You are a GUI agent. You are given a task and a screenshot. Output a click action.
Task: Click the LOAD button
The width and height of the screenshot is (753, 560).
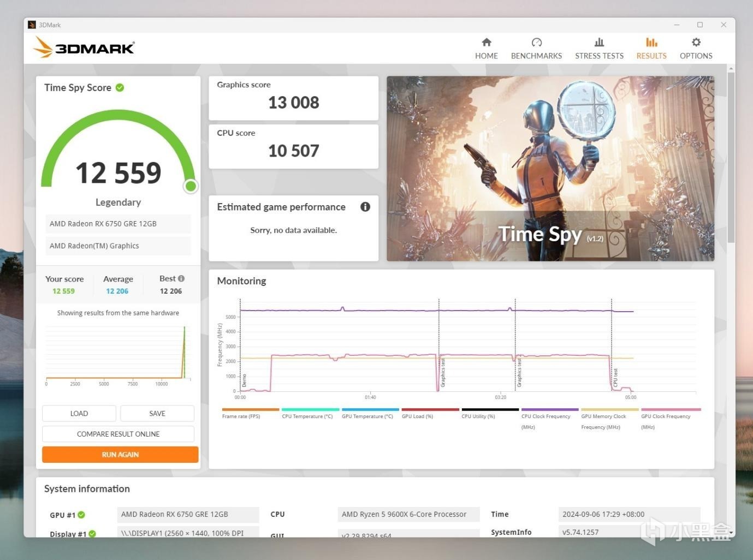[x=79, y=413]
